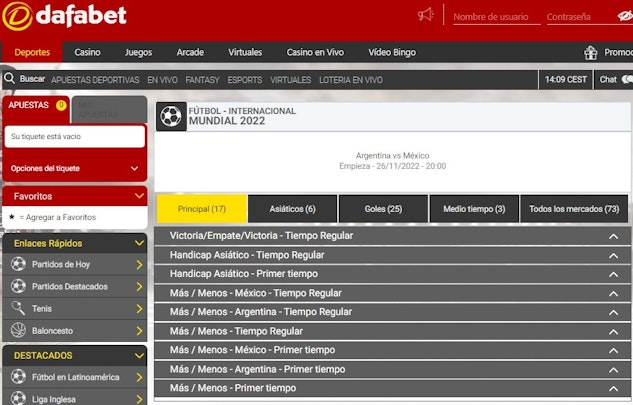This screenshot has height=405, width=633.
Task: Open the ESPORTS link
Action: tap(245, 80)
